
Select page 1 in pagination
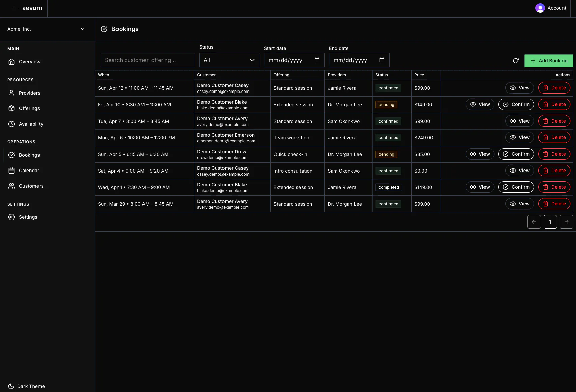click(550, 222)
